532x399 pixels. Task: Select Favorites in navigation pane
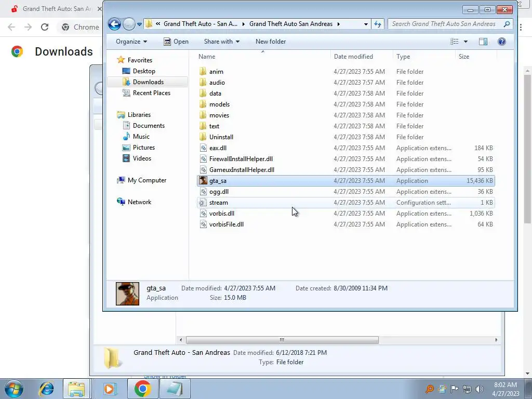(x=140, y=60)
